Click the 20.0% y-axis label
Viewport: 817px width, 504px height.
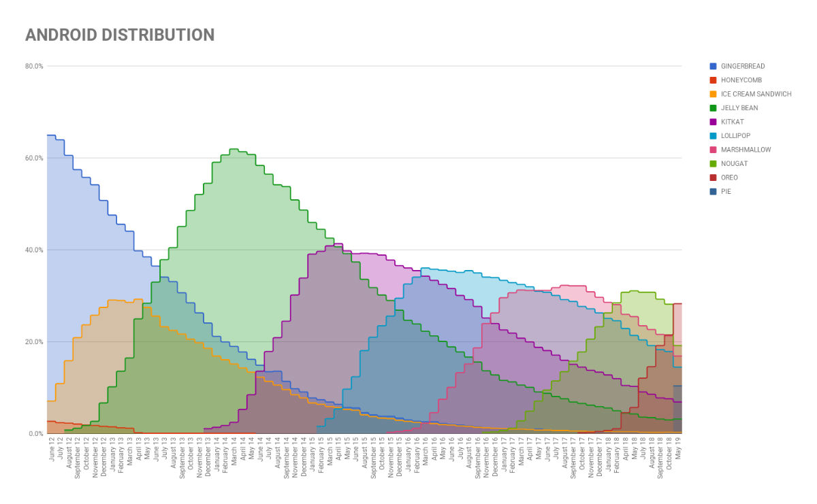click(35, 342)
